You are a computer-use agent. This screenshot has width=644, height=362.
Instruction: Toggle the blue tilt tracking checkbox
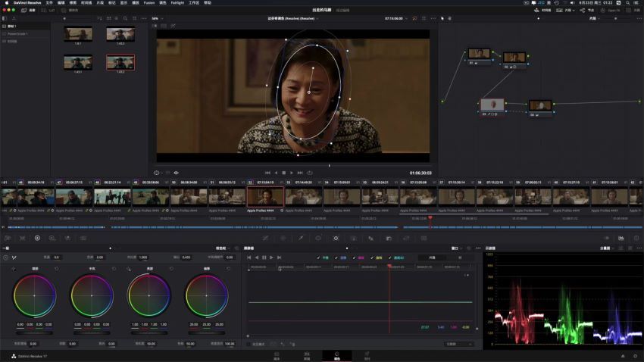pyautogui.click(x=336, y=257)
